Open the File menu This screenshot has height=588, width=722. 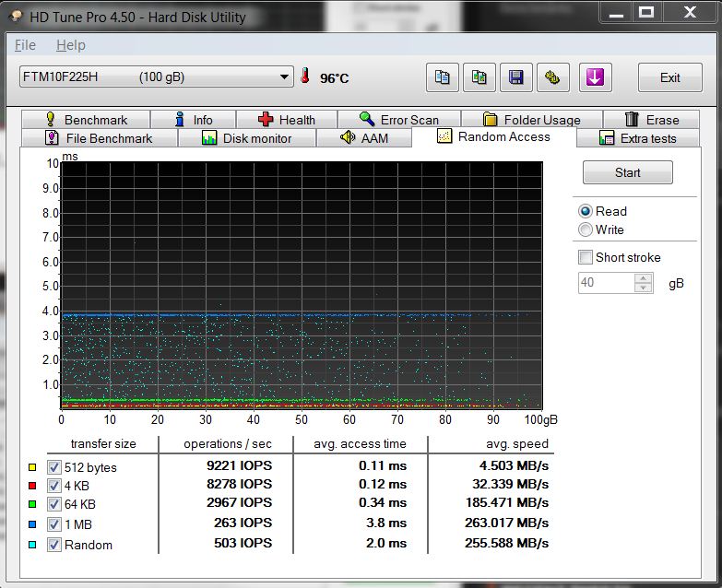(25, 45)
